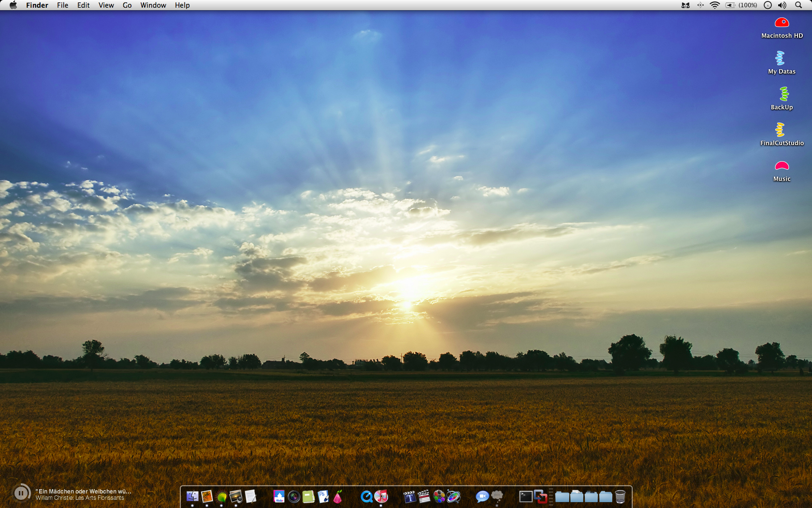Select the FinalCutStudio desktop volume
This screenshot has height=508, width=812.
pyautogui.click(x=782, y=135)
